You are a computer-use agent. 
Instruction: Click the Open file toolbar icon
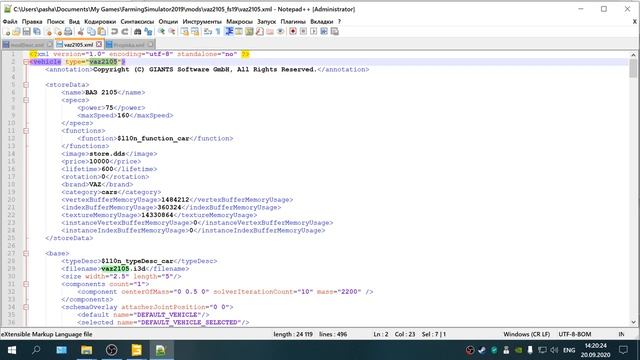(16, 31)
